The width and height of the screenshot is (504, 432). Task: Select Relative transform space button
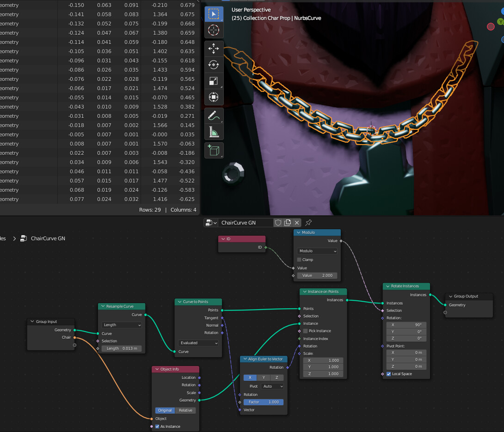coord(185,410)
